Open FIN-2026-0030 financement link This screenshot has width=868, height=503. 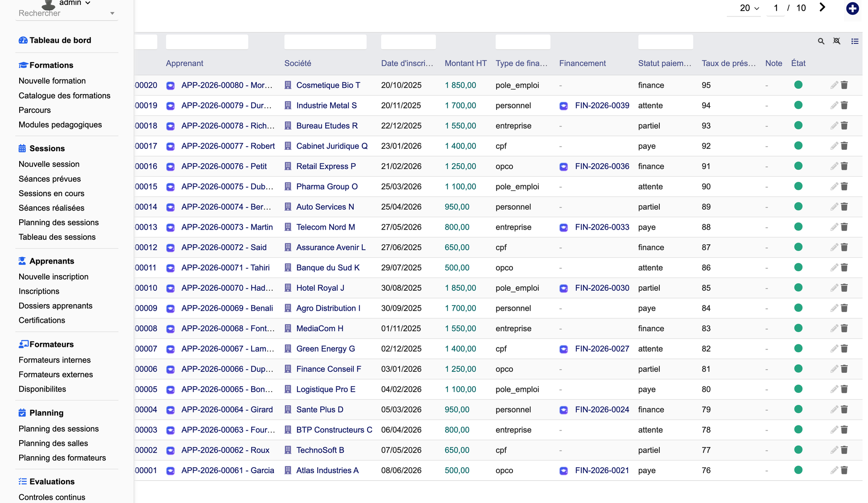click(602, 288)
